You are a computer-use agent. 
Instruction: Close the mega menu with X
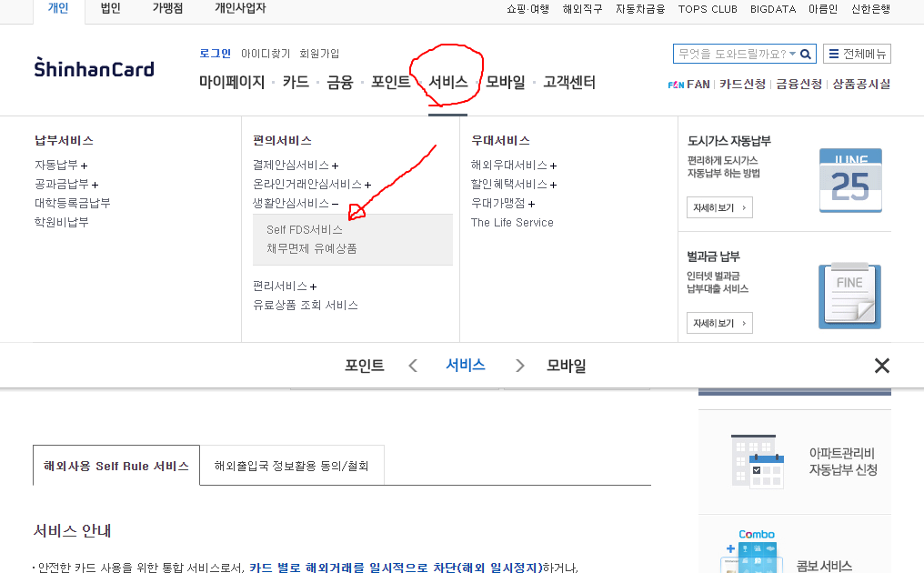[x=881, y=366]
